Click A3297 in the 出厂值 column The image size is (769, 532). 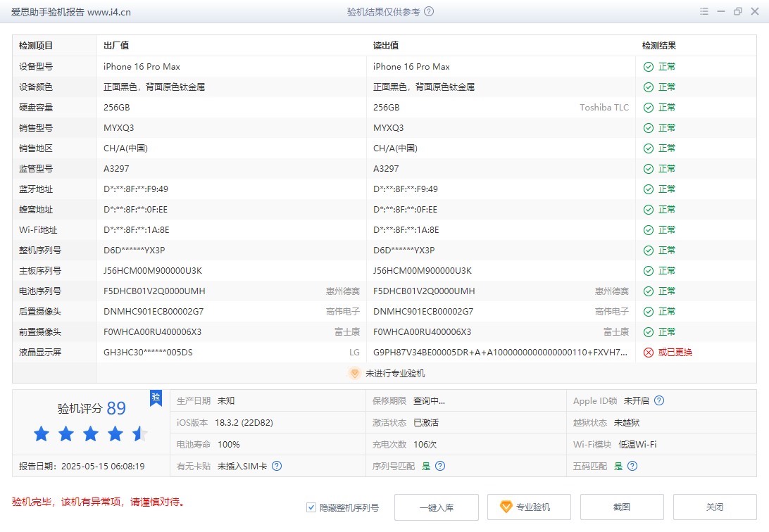coord(116,169)
